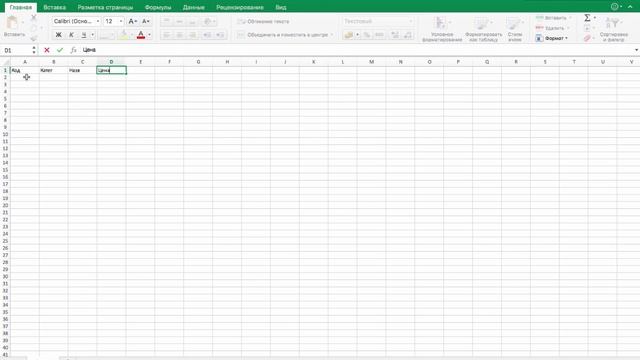Image resolution: width=640 pixels, height=360 pixels.
Task: Click the formula bar containing Цена
Action: coord(356,50)
